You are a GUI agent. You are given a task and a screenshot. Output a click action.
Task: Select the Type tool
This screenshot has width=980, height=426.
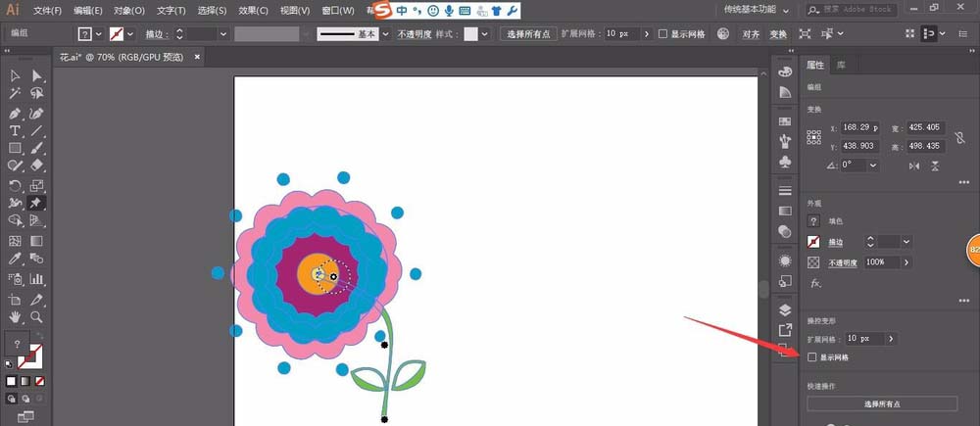coord(15,131)
